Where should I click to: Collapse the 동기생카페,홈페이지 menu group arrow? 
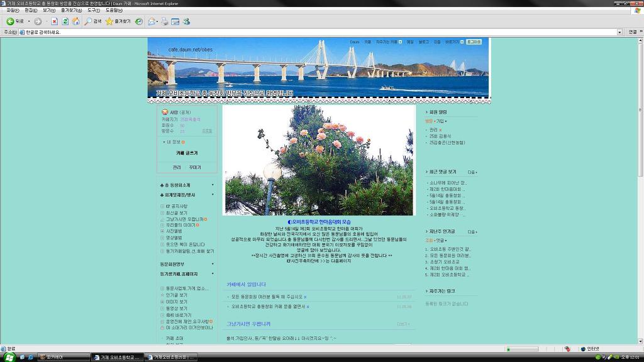(x=213, y=274)
